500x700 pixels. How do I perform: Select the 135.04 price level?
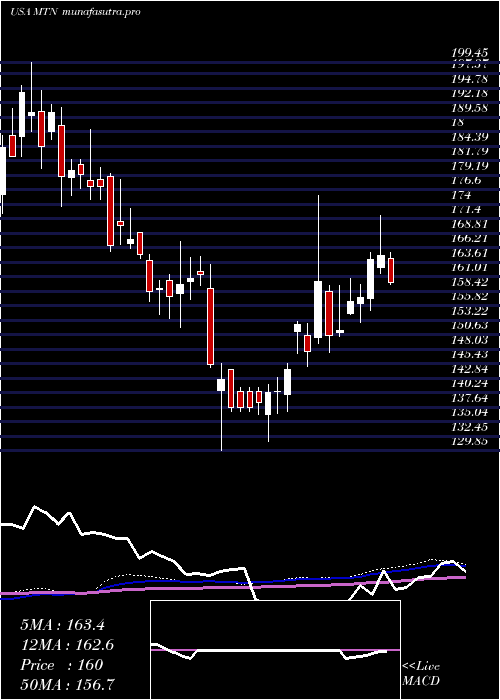(470, 412)
